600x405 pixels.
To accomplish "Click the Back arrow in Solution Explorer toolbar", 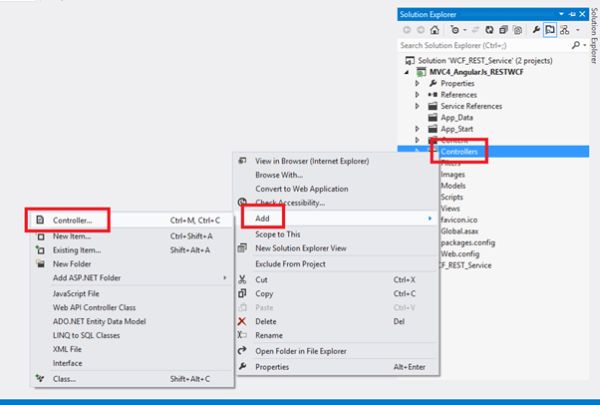I will 407,30.
